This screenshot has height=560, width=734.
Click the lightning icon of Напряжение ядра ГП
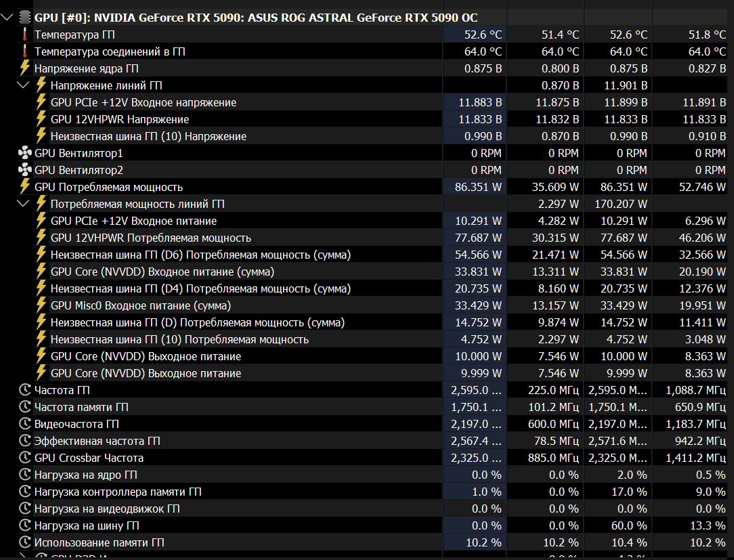pos(25,68)
